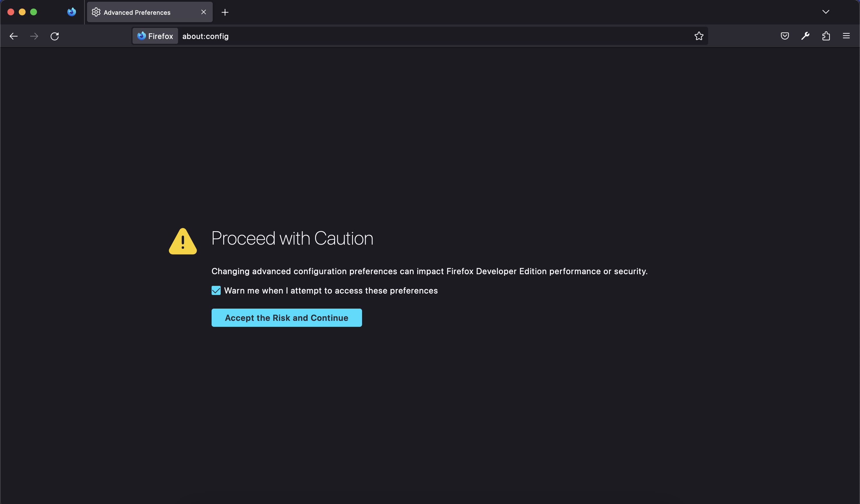Click the yellow caution warning triangle

coord(183,241)
